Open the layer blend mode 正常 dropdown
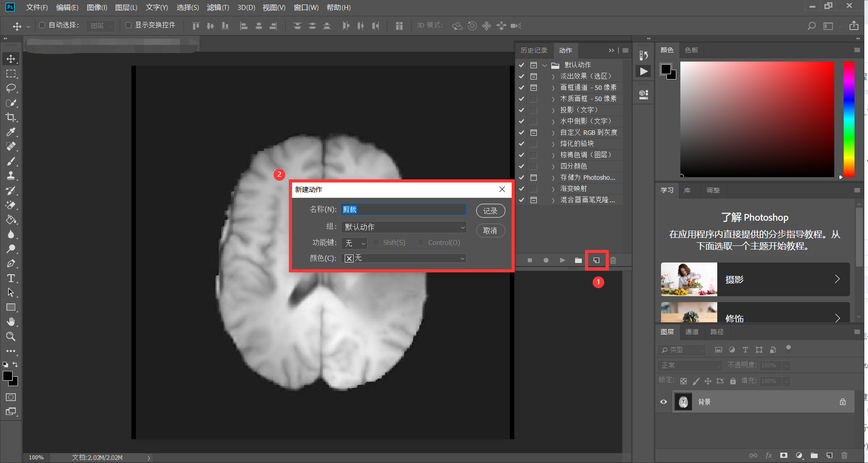The width and height of the screenshot is (868, 463). [x=690, y=365]
